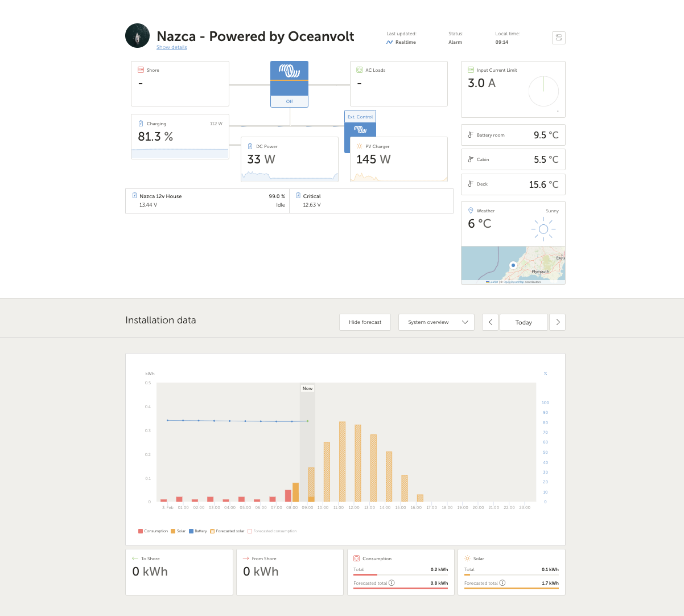Show info for Consumption forecasted total
The image size is (684, 616).
(392, 583)
